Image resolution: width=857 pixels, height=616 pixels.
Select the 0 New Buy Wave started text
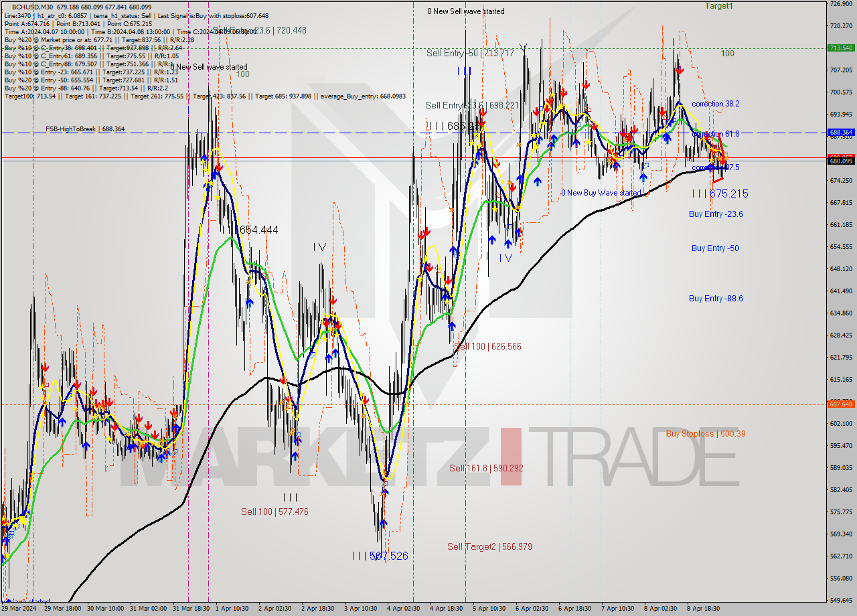[x=601, y=193]
